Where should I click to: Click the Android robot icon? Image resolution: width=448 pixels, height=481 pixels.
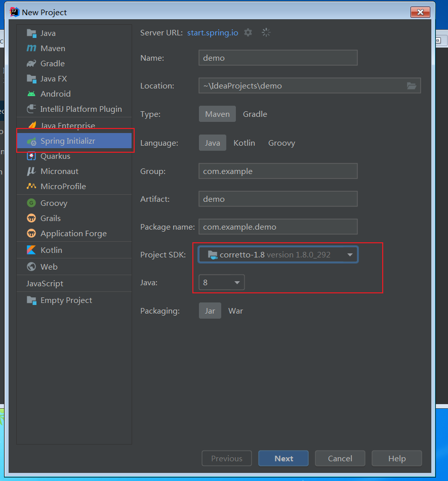tap(31, 94)
